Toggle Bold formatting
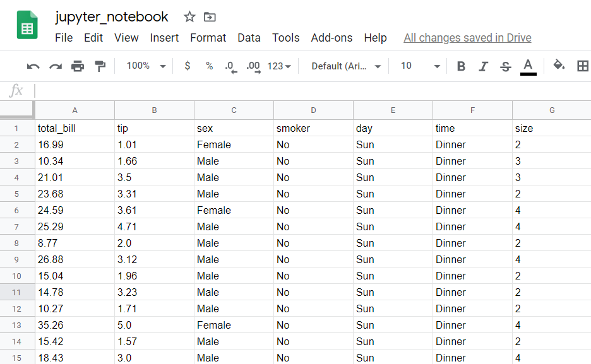 460,66
